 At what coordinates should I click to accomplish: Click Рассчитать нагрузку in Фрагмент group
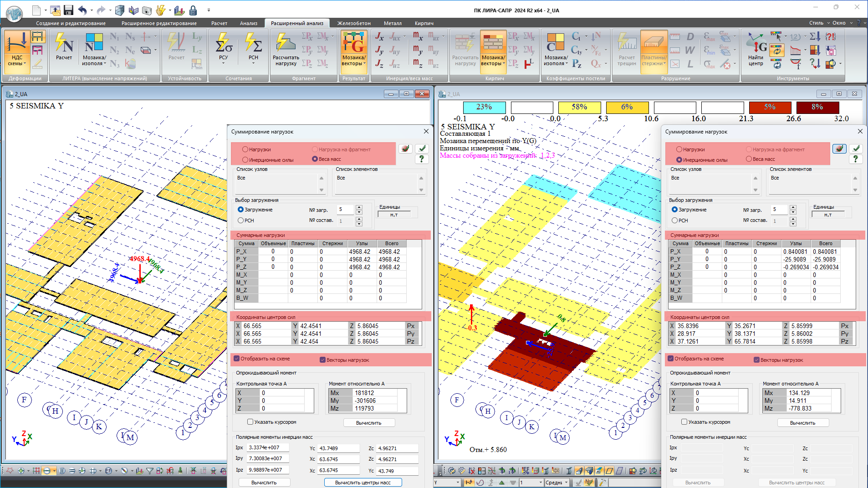[x=286, y=49]
